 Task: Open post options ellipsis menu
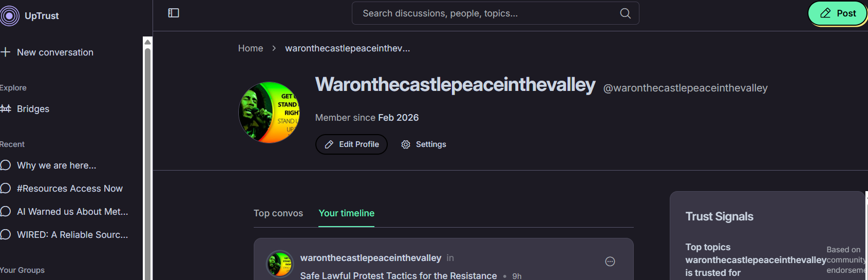coord(610,262)
